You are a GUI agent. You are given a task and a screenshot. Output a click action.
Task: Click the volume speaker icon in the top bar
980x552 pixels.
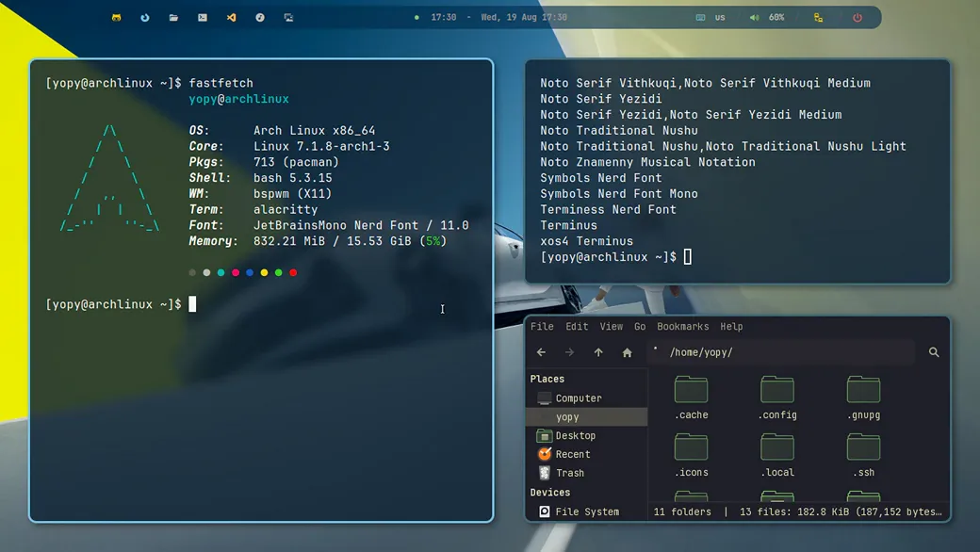755,18
